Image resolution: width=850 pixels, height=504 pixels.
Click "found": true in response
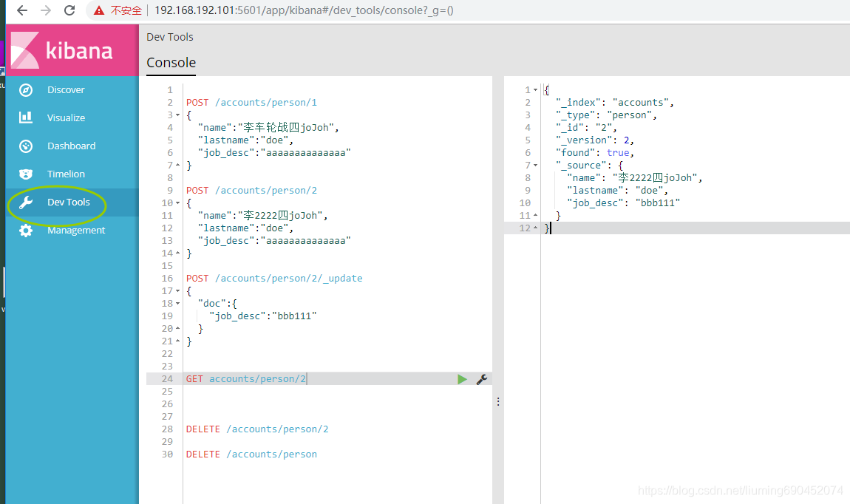(595, 153)
